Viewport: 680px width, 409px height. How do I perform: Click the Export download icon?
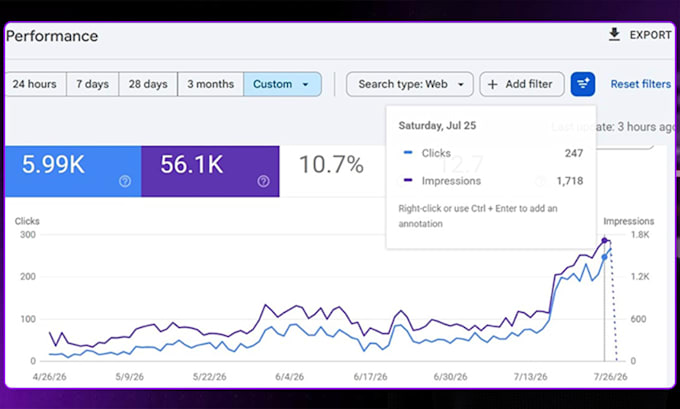[614, 35]
